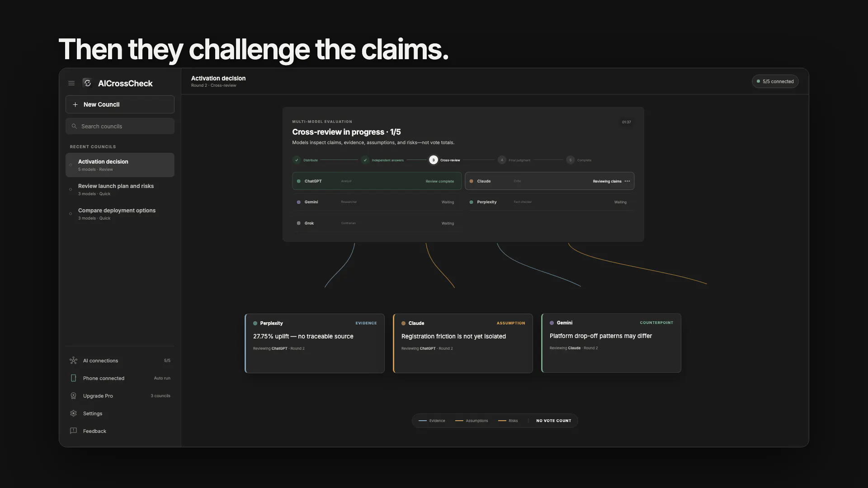Click green dot in 5/5 connected badge

(x=758, y=81)
